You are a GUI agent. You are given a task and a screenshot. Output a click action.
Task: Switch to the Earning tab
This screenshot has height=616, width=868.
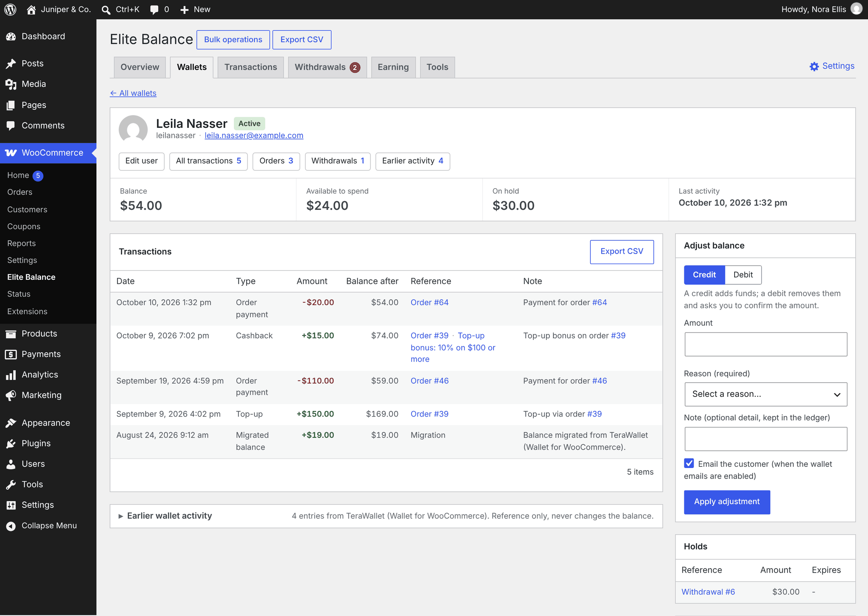point(393,67)
